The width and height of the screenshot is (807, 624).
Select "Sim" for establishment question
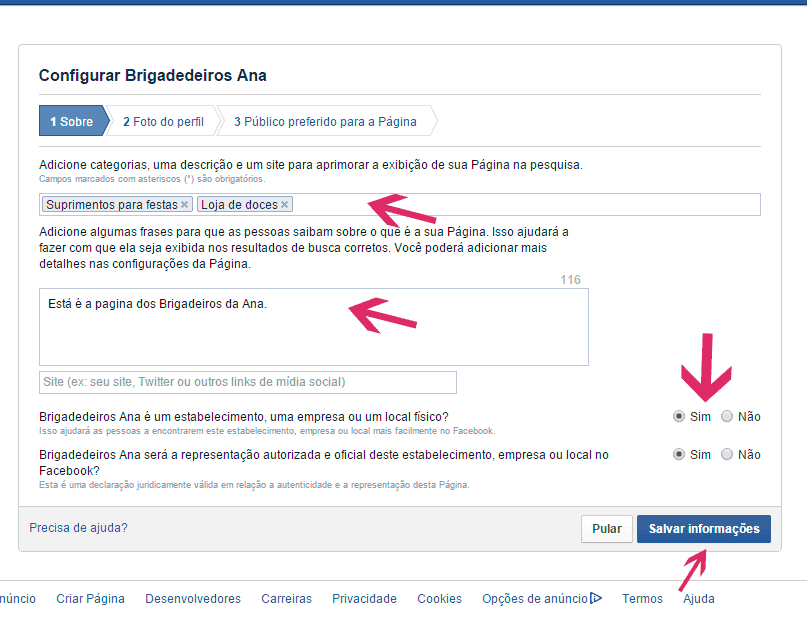tap(679, 416)
